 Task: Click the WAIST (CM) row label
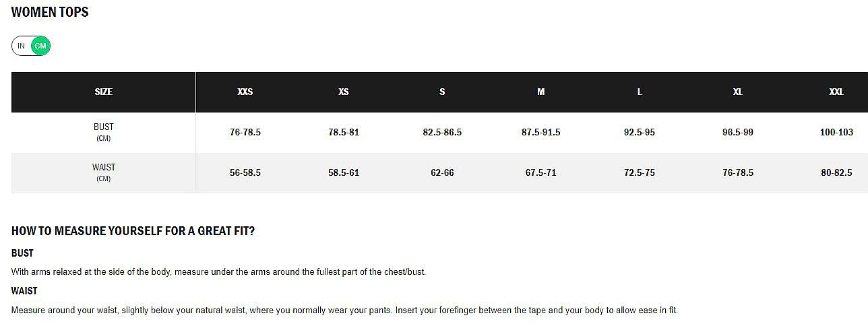tap(104, 172)
